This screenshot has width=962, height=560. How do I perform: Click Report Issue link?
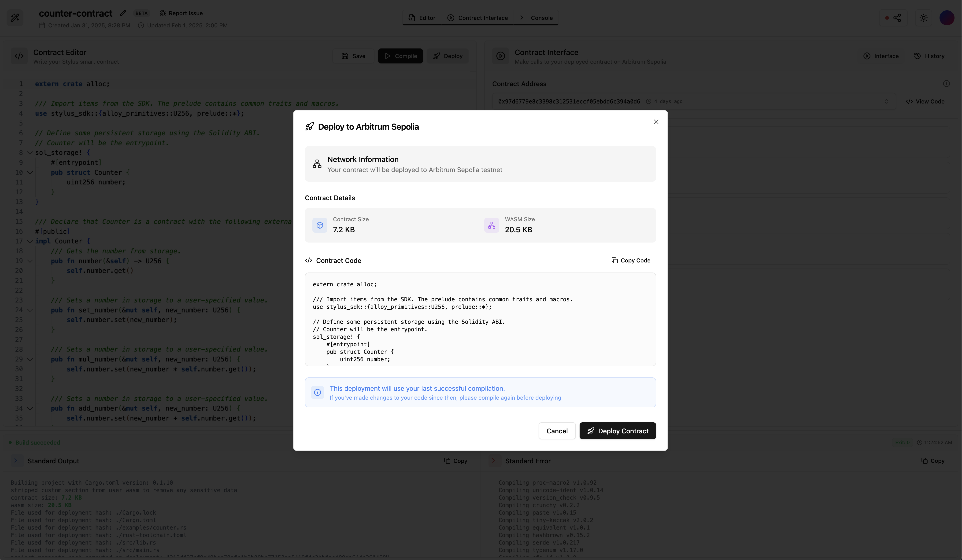tap(181, 13)
